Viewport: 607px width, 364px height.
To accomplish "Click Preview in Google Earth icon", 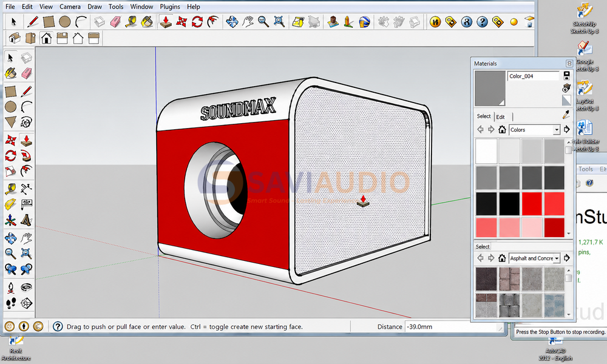I will point(364,22).
